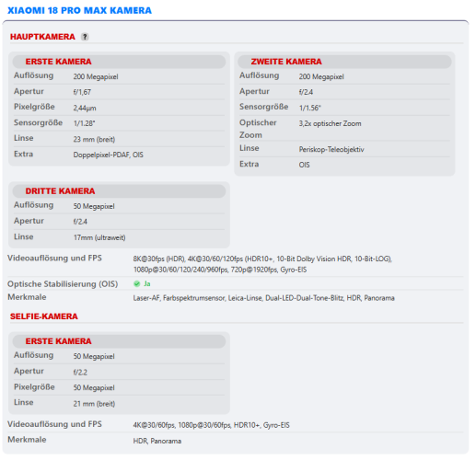
Task: Select Doppelpixel-PDAF, OIS text
Action: point(108,155)
